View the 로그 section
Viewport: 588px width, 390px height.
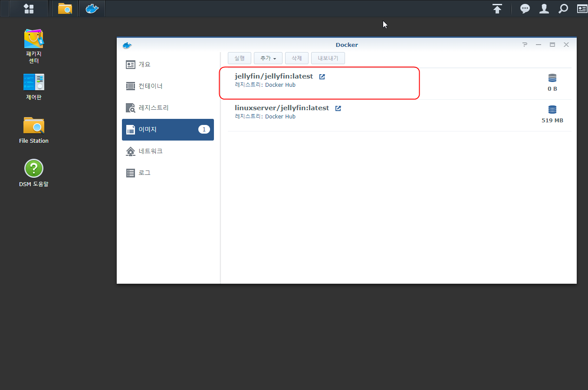click(144, 172)
